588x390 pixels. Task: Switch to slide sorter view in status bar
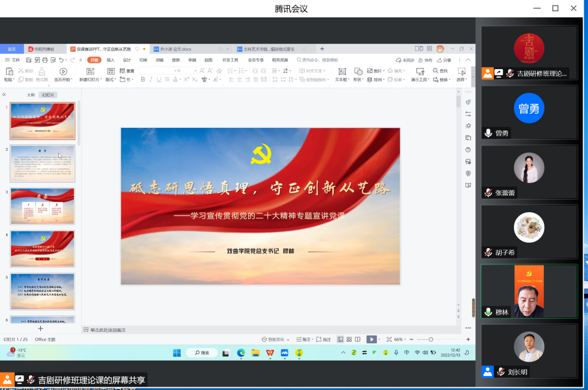349,339
